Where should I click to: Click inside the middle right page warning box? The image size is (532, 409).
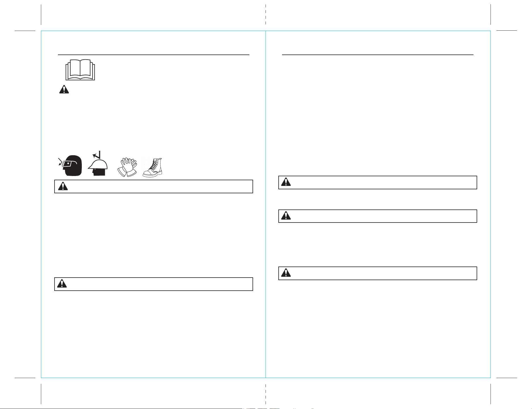coord(377,216)
